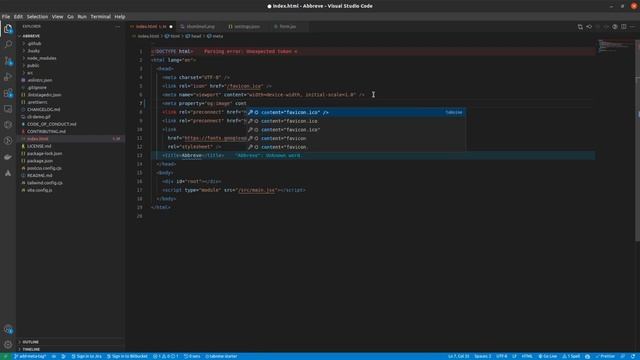Click the feedback icon in the status bar
This screenshot has height=360, width=640.
[623, 356]
